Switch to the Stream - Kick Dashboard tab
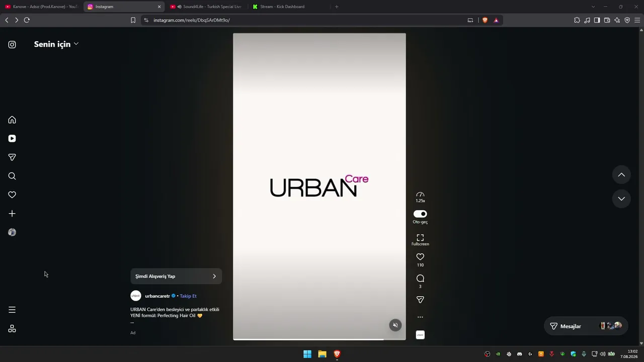The height and width of the screenshot is (362, 644). (289, 7)
